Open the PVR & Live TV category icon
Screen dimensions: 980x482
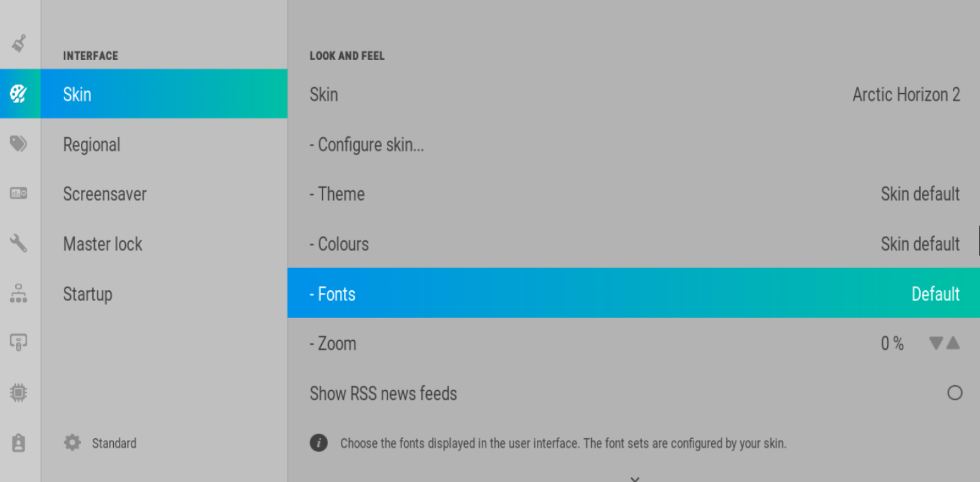tap(19, 194)
